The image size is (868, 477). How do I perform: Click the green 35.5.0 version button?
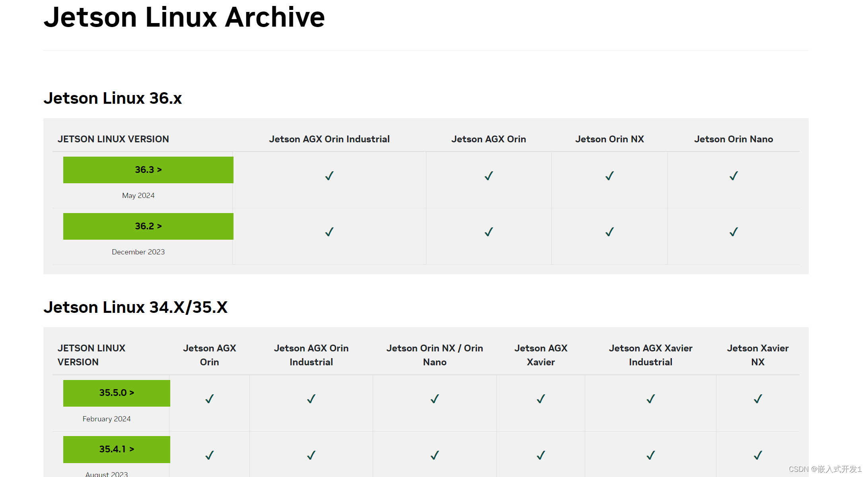116,393
